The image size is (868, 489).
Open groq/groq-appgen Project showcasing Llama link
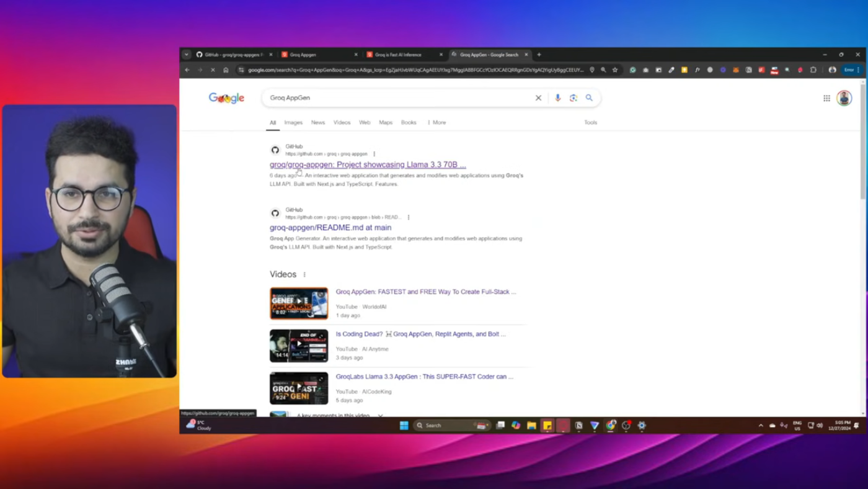[368, 164]
